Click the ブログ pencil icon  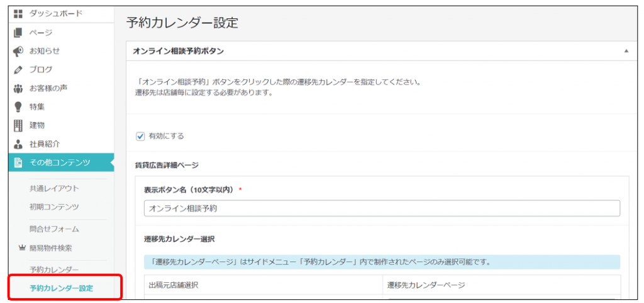click(18, 69)
